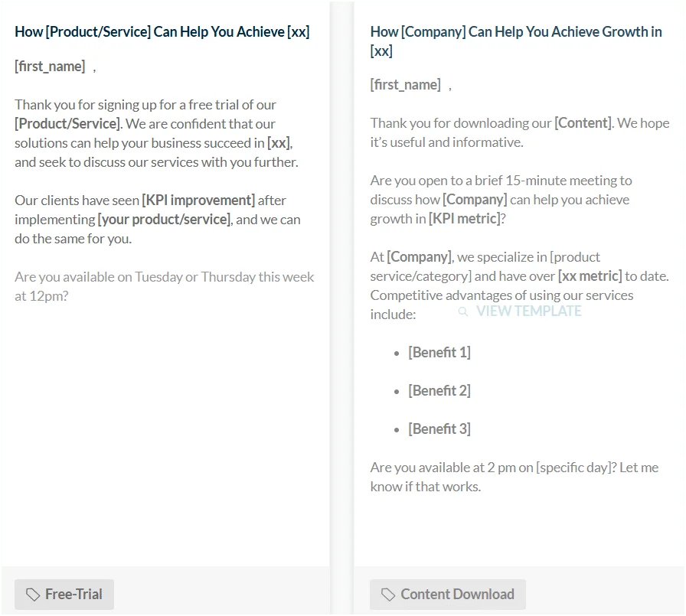686x616 pixels.
Task: Select the [Benefit 3] bullet item
Action: point(439,429)
